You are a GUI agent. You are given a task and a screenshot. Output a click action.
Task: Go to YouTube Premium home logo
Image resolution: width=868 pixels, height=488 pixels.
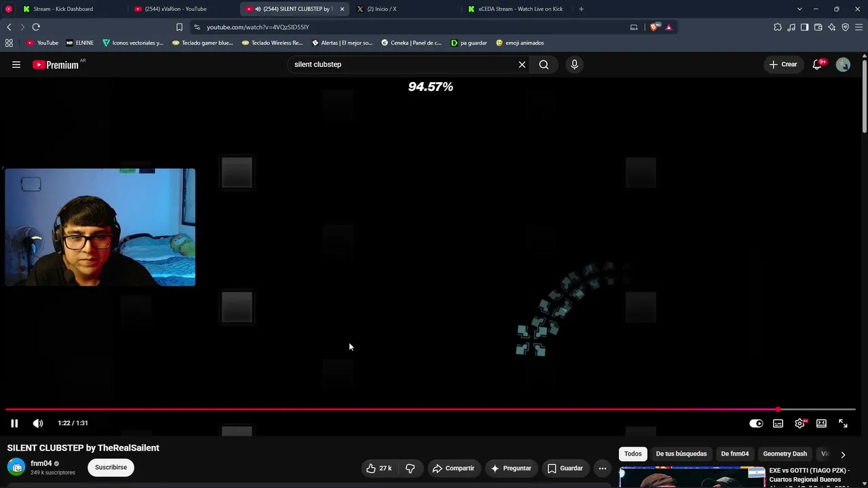pyautogui.click(x=56, y=64)
